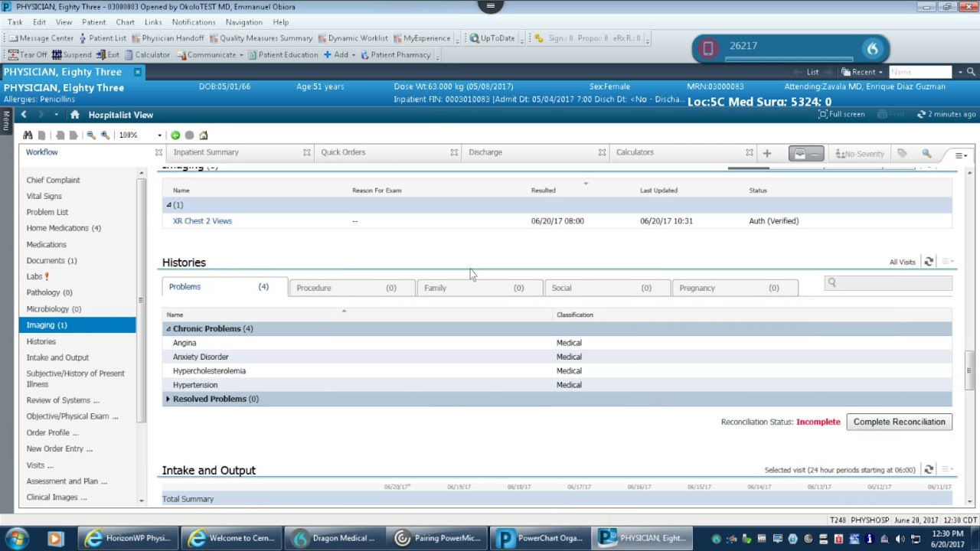This screenshot has height=551, width=980.
Task: Open Patient List in toolbar
Action: tap(102, 37)
